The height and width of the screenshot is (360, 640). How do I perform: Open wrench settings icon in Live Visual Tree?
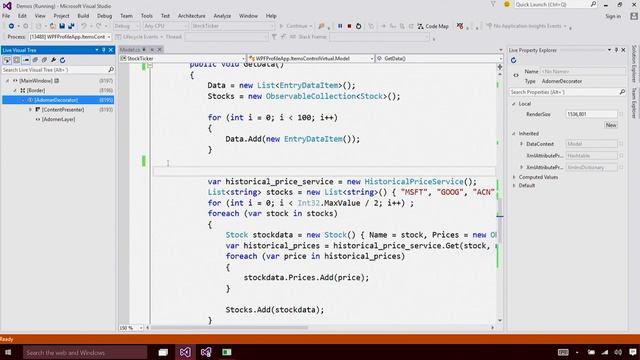click(53, 60)
